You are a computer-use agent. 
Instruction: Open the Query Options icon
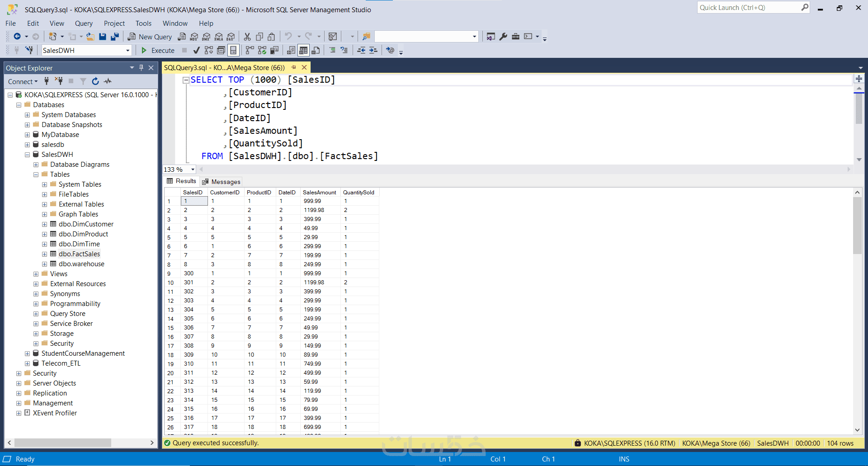click(x=221, y=50)
